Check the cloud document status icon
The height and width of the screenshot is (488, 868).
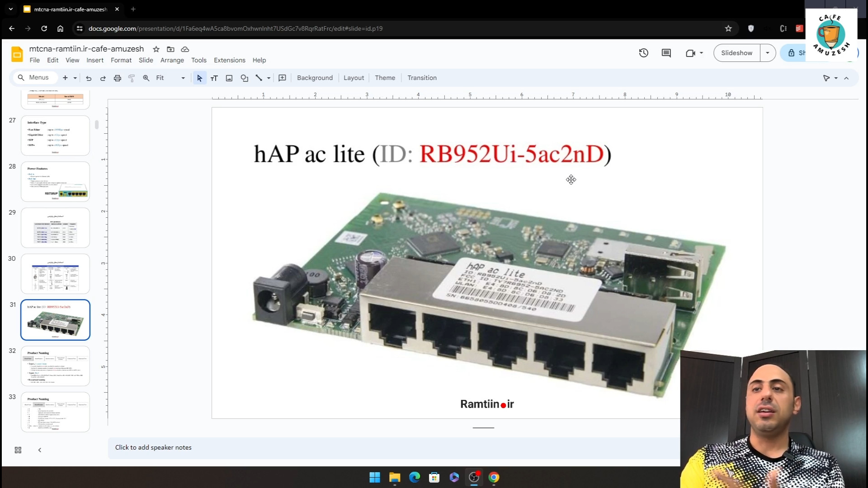pos(185,49)
